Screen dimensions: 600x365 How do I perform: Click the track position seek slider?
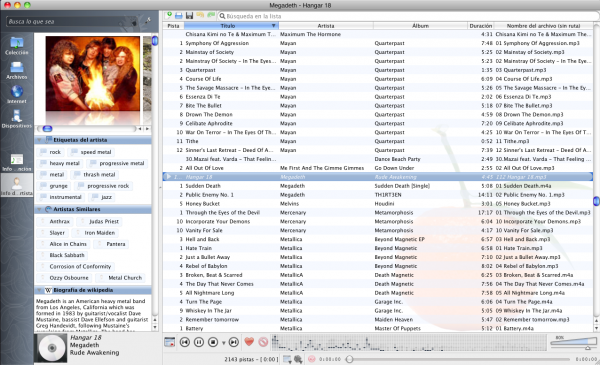point(459,359)
